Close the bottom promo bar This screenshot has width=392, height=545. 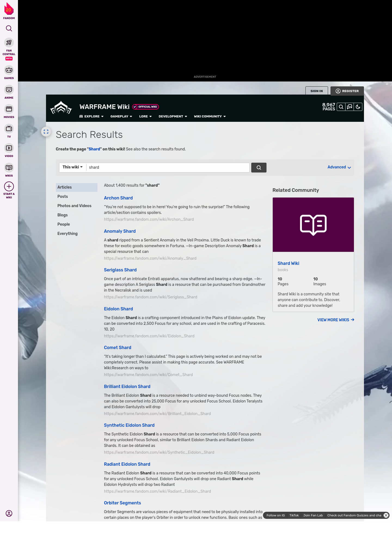(386, 515)
